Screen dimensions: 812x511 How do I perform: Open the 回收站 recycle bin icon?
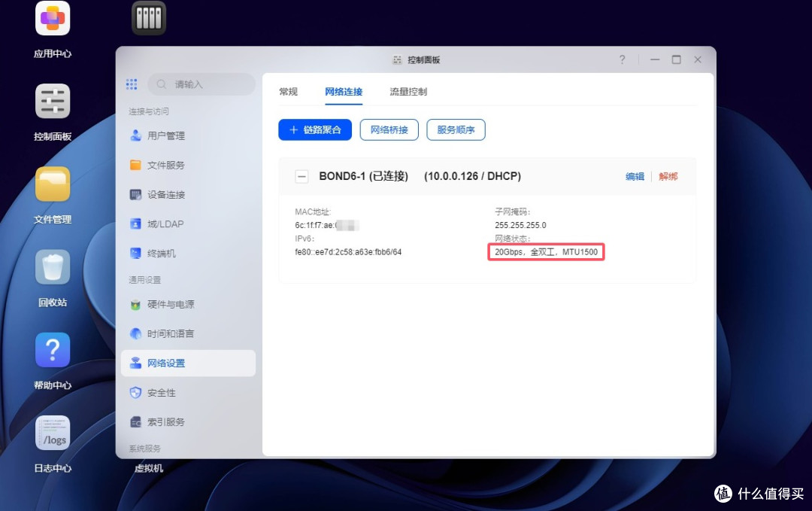pyautogui.click(x=53, y=267)
